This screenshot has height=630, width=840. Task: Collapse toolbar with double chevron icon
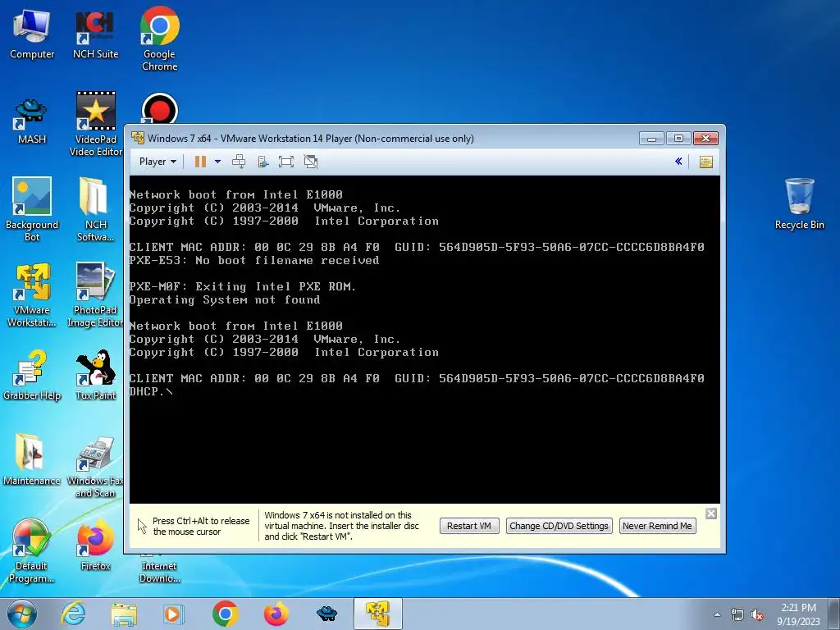click(x=678, y=162)
